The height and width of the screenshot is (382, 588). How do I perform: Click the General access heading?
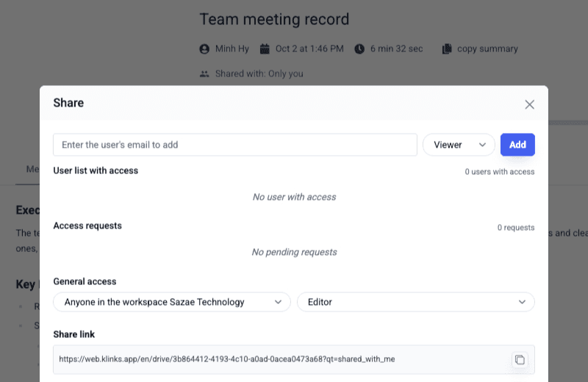[x=85, y=281]
